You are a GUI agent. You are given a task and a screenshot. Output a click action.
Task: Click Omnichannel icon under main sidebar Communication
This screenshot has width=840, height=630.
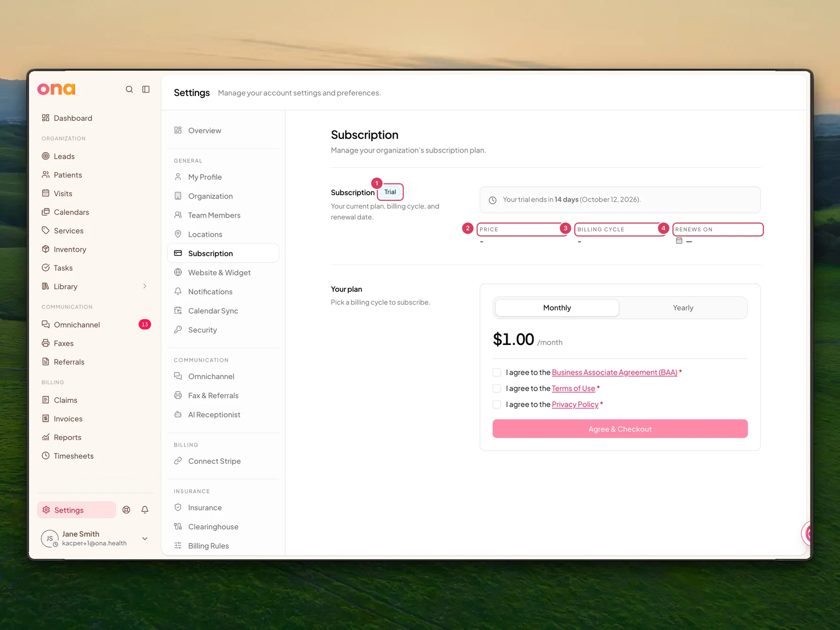point(45,324)
